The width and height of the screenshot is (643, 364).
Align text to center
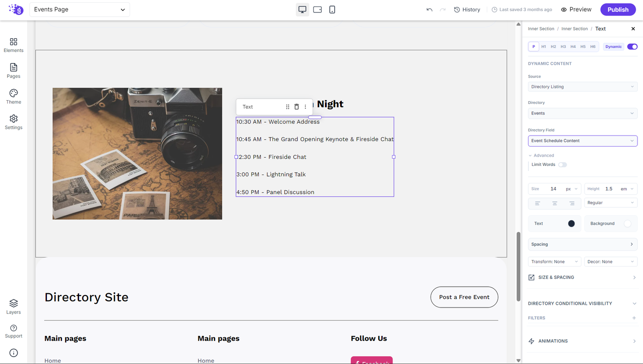555,203
